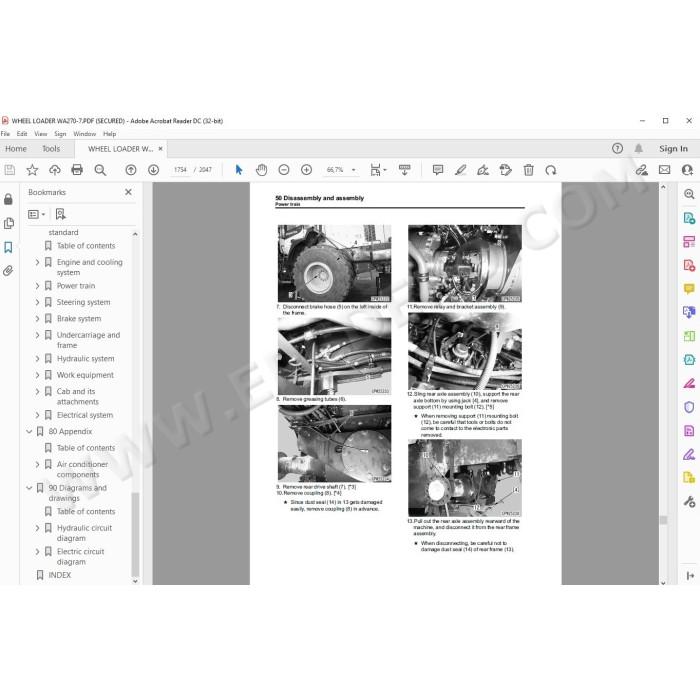
Task: Expand the Brake system bookmark
Action: pos(38,318)
